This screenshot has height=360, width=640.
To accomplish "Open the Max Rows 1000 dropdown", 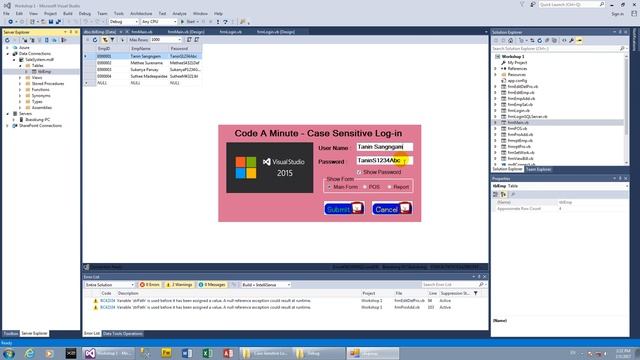I will click(166, 40).
